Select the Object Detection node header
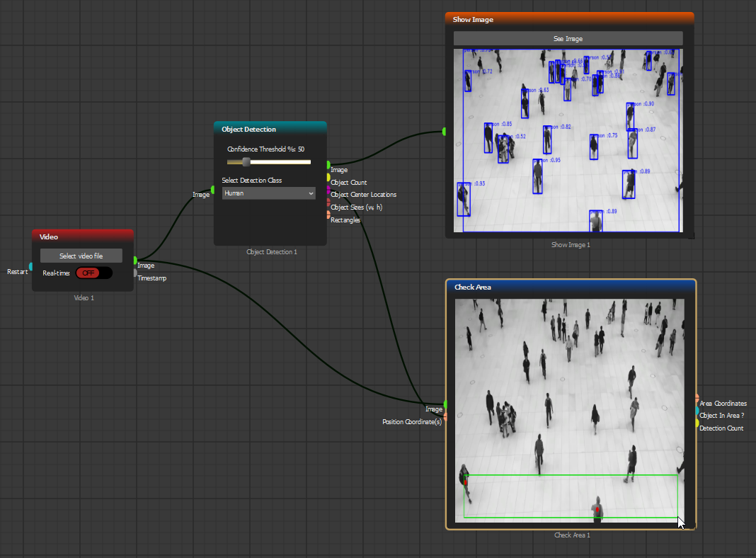The image size is (756, 558). point(270,129)
